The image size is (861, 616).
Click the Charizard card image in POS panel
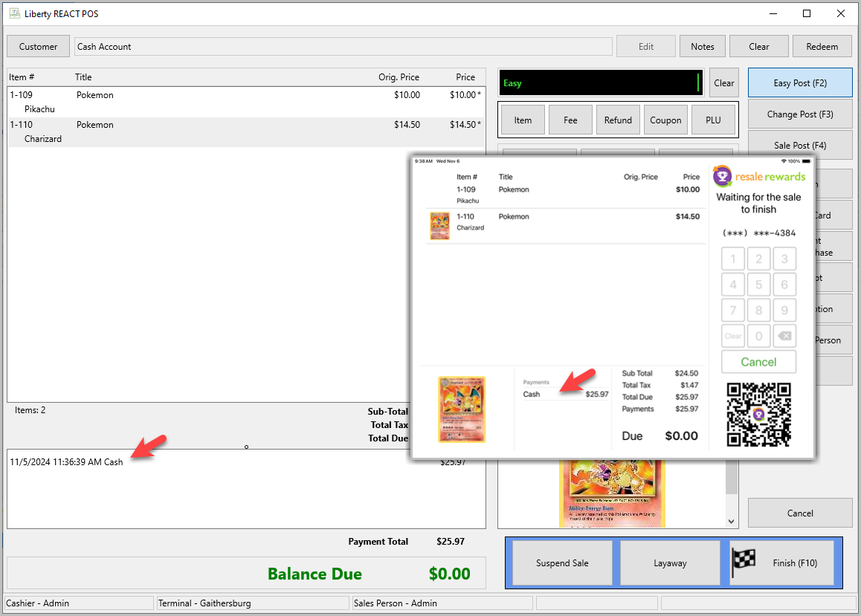click(x=612, y=493)
